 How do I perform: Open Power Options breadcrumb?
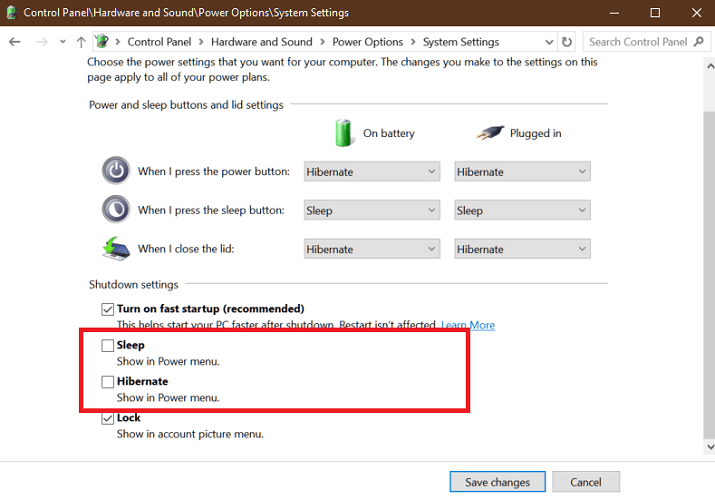368,42
